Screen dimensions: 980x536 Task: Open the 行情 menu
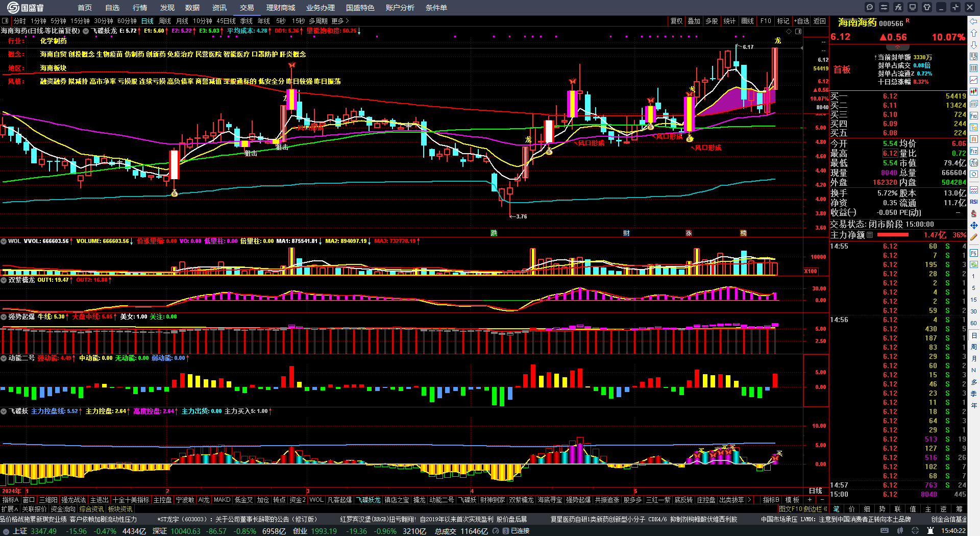tap(140, 8)
